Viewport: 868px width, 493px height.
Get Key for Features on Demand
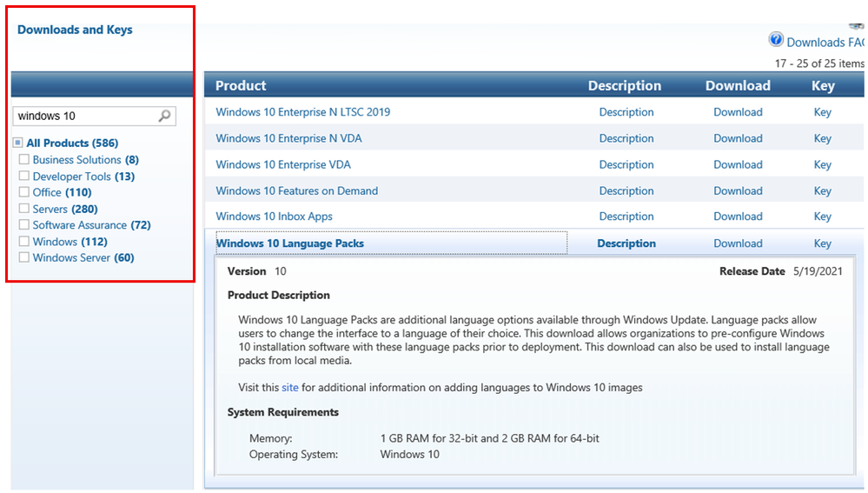tap(823, 191)
